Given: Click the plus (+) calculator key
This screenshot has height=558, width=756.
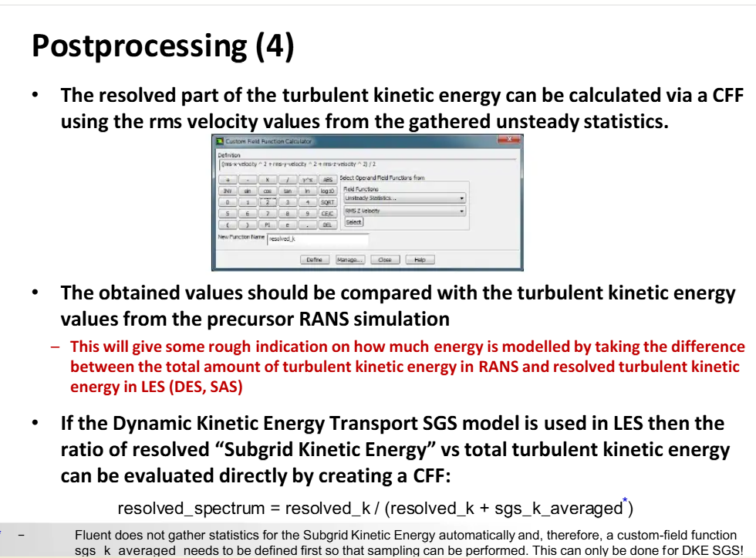Looking at the screenshot, I should coord(228,179).
